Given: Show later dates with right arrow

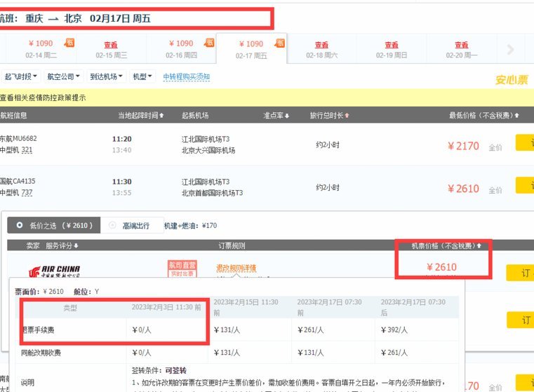Looking at the screenshot, I should tap(510, 50).
